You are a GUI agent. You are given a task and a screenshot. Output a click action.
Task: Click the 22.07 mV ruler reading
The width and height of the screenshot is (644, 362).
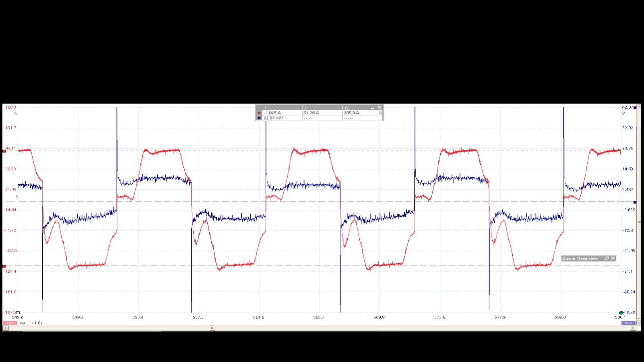pos(273,118)
